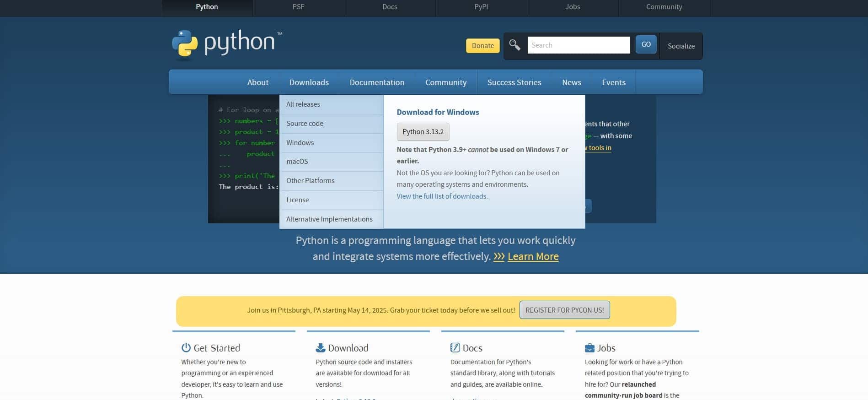Screen dimensions: 868x400
Task: Select Source code in Downloads menu
Action: click(x=332, y=124)
